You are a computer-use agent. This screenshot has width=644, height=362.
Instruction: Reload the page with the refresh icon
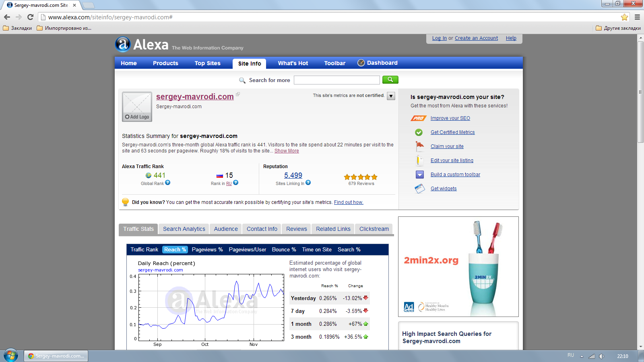[30, 17]
